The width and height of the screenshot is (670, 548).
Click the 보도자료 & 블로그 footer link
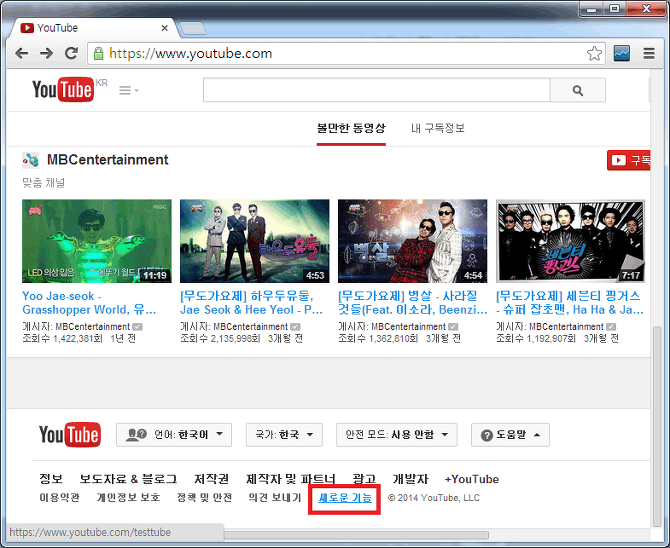(x=128, y=479)
